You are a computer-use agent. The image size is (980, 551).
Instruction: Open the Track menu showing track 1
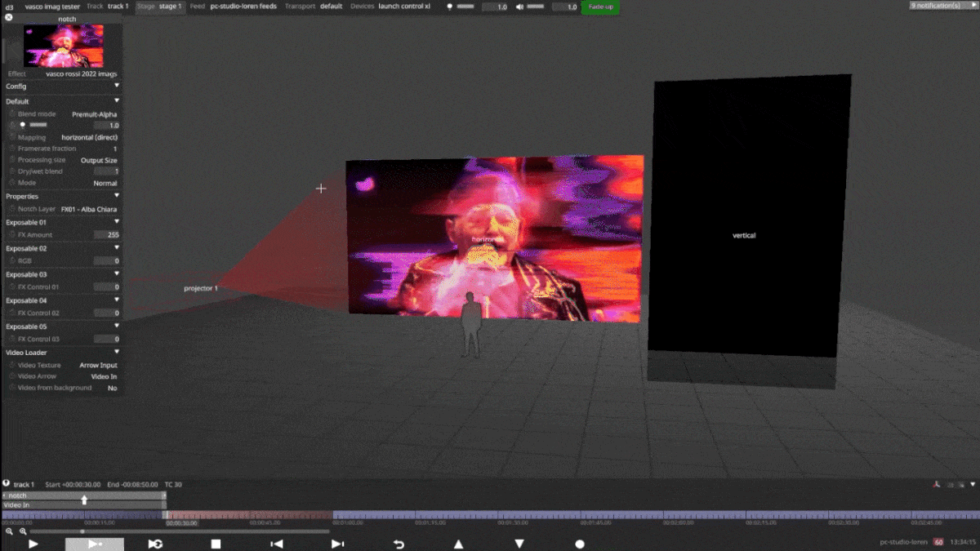108,6
